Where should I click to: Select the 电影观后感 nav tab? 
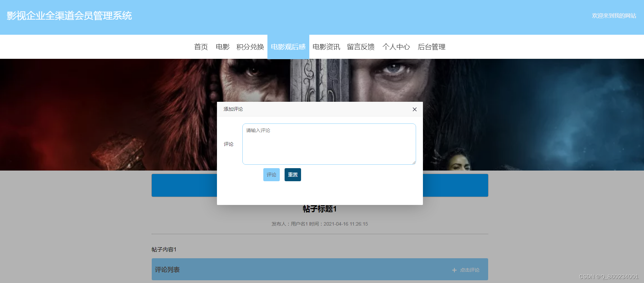click(x=288, y=47)
